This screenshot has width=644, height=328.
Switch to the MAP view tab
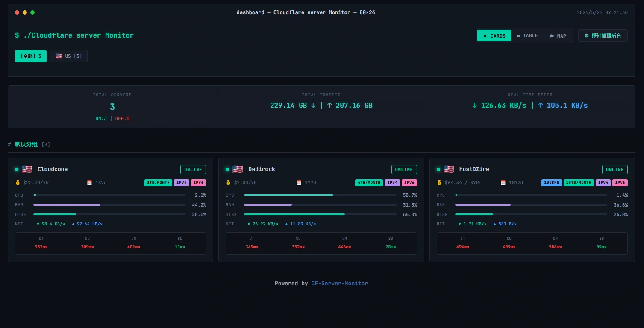(558, 36)
